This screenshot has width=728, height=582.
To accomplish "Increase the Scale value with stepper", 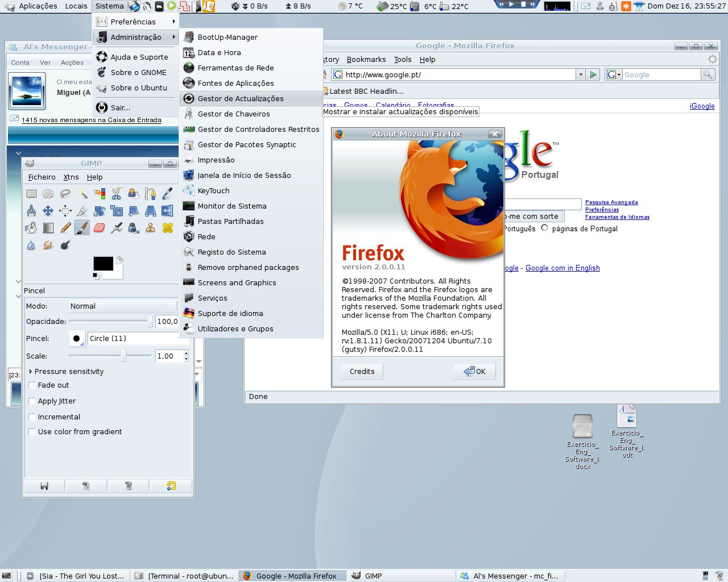I will [186, 353].
